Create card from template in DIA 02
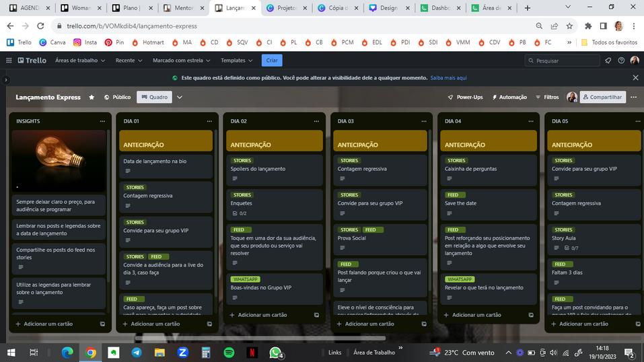Screen dimensions: 644x362 (316, 315)
